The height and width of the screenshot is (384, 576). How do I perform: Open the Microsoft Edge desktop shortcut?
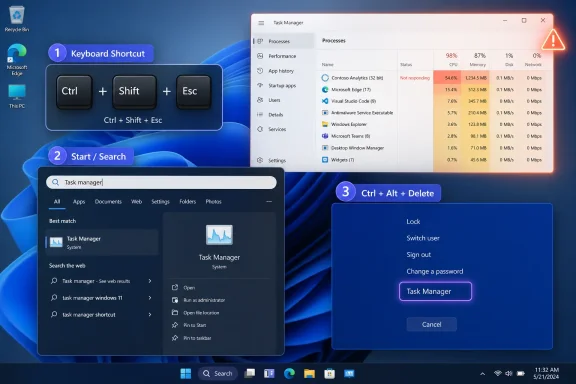(17, 60)
